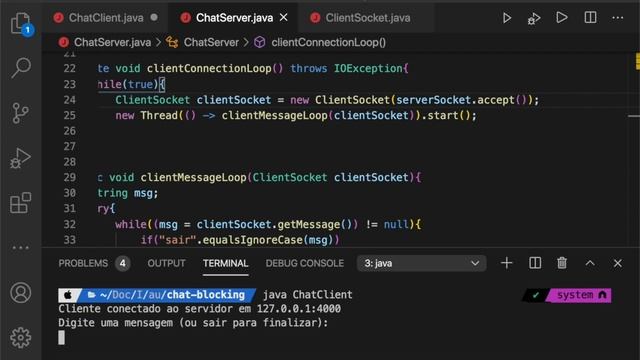Image resolution: width=640 pixels, height=360 pixels.
Task: Open the Manage gear settings icon
Action: (20, 338)
